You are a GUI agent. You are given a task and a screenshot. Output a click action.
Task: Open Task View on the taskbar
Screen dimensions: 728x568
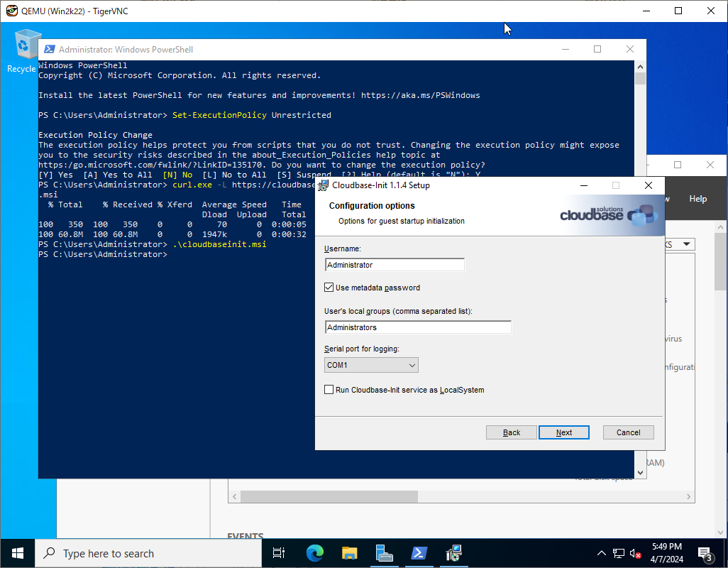(x=279, y=553)
